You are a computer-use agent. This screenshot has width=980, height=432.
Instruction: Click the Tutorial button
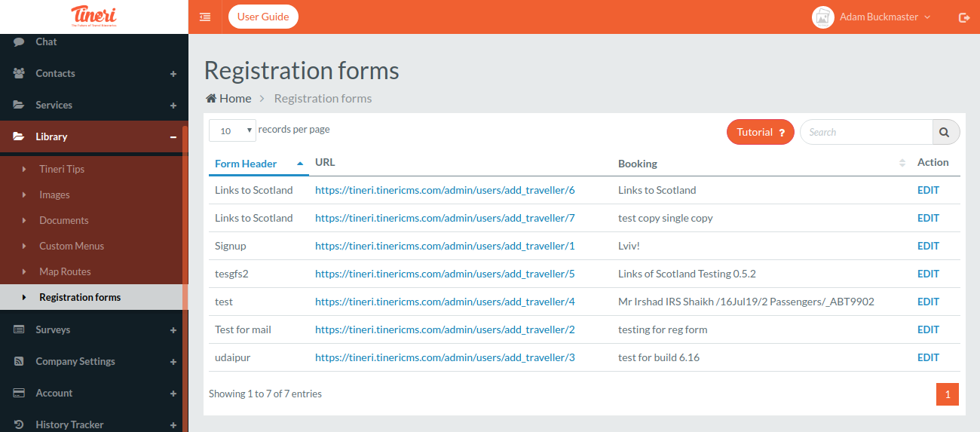761,132
